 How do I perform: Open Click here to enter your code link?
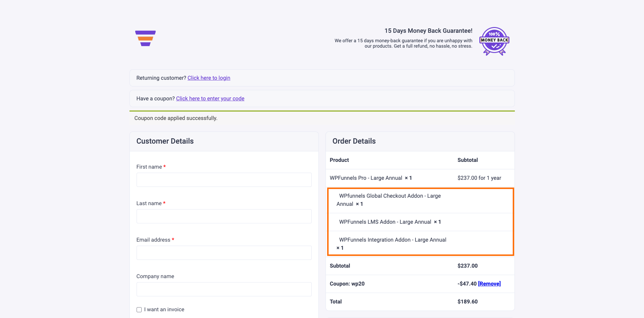[210, 98]
